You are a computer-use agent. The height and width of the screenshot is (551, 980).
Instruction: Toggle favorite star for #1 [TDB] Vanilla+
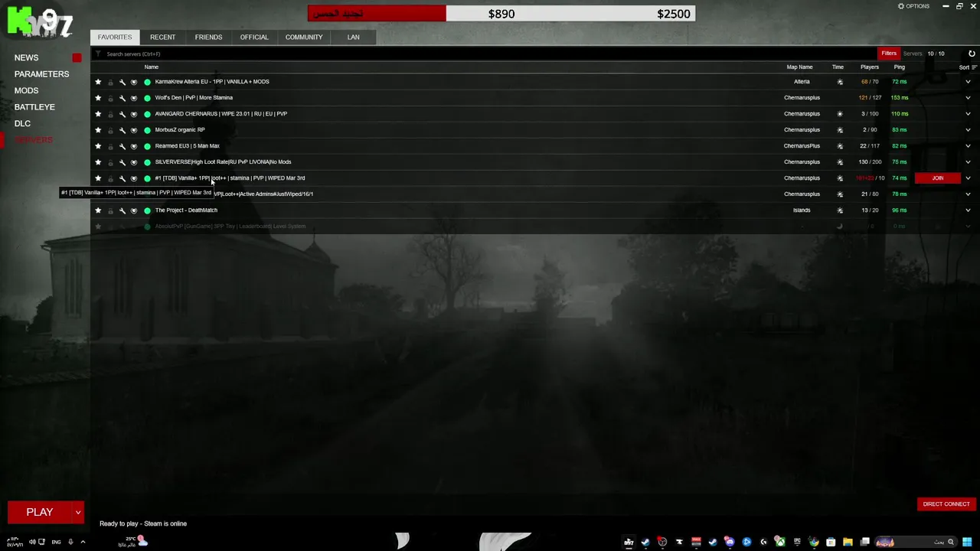[98, 178]
